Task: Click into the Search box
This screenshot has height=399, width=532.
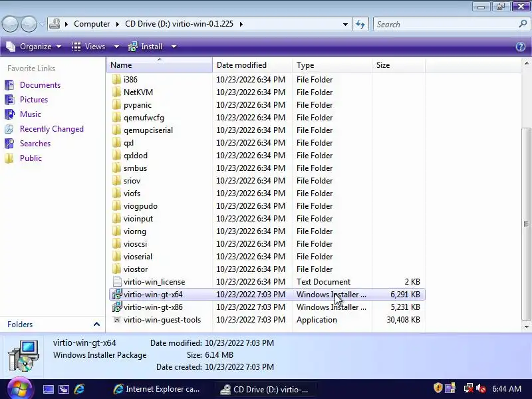Action: [446, 25]
